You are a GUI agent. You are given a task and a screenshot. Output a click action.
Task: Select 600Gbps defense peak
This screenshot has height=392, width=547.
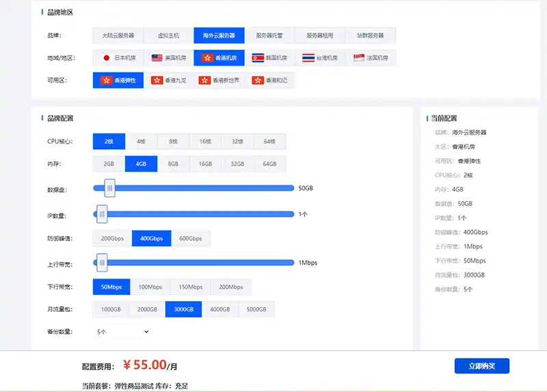[x=190, y=239]
